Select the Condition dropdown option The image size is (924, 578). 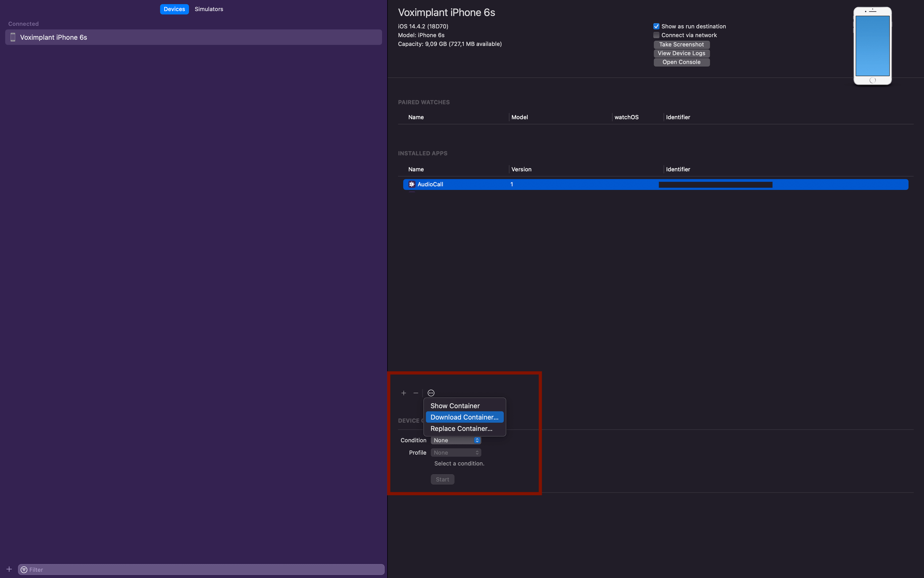coord(456,440)
